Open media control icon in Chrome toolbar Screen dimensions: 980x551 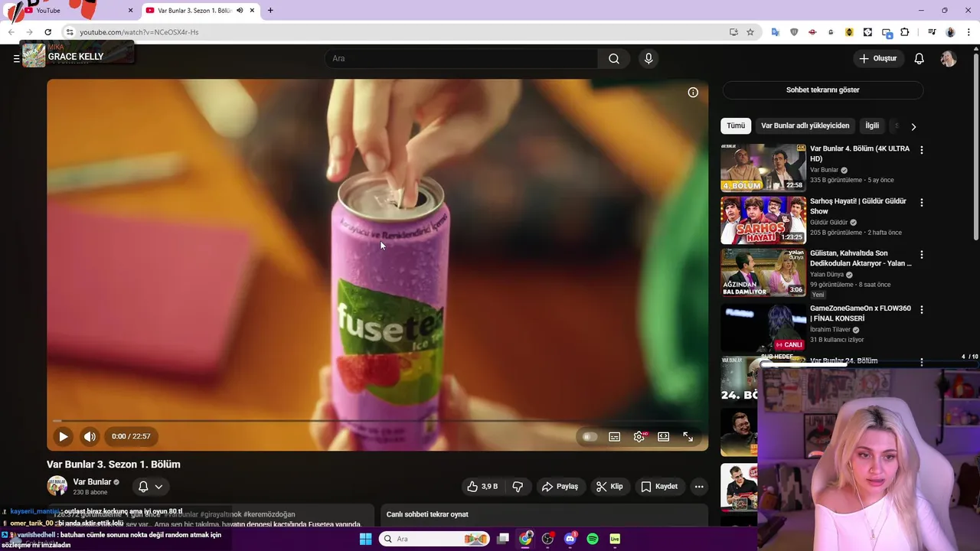point(932,32)
